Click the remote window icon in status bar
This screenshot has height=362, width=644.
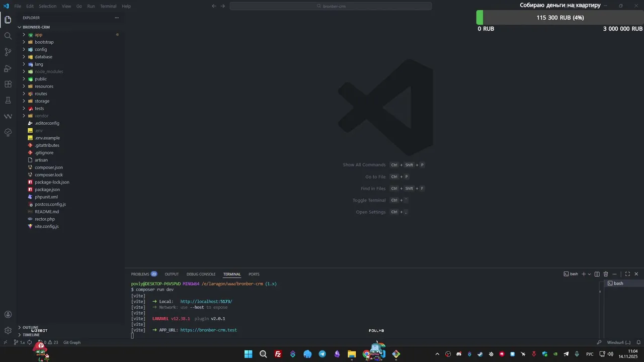[x=5, y=342]
